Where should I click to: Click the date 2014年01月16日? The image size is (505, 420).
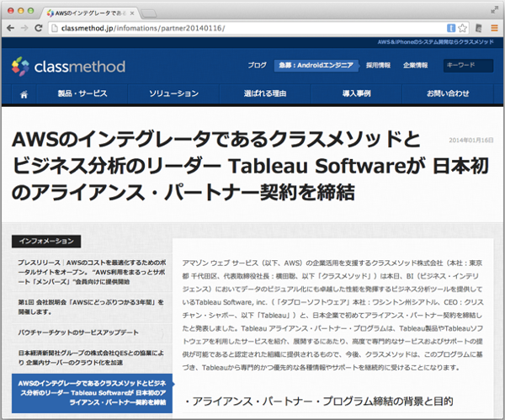(x=471, y=140)
